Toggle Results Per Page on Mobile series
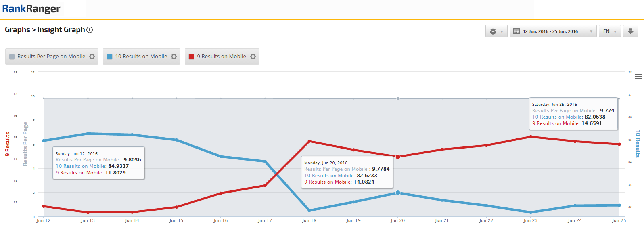The width and height of the screenshot is (644, 226). point(51,56)
